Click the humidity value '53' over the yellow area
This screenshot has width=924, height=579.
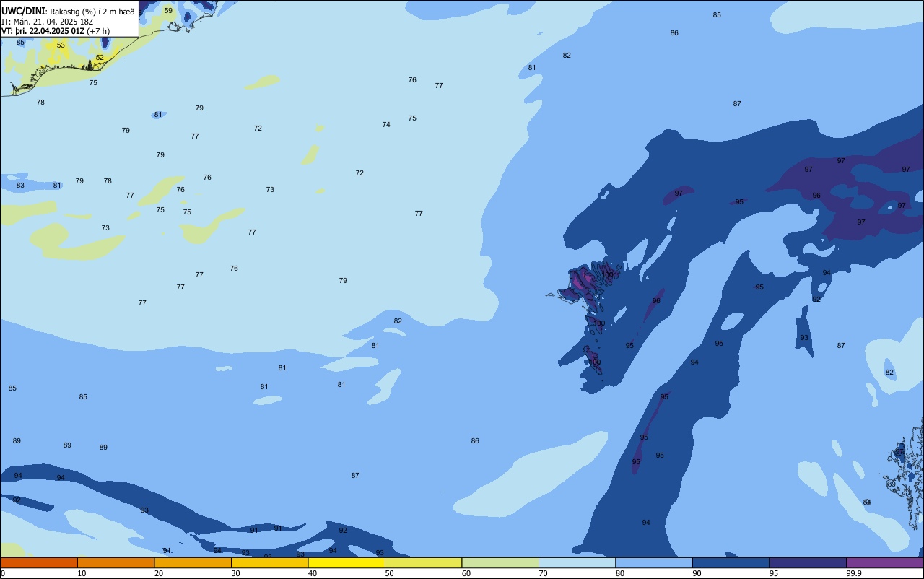[x=61, y=45]
